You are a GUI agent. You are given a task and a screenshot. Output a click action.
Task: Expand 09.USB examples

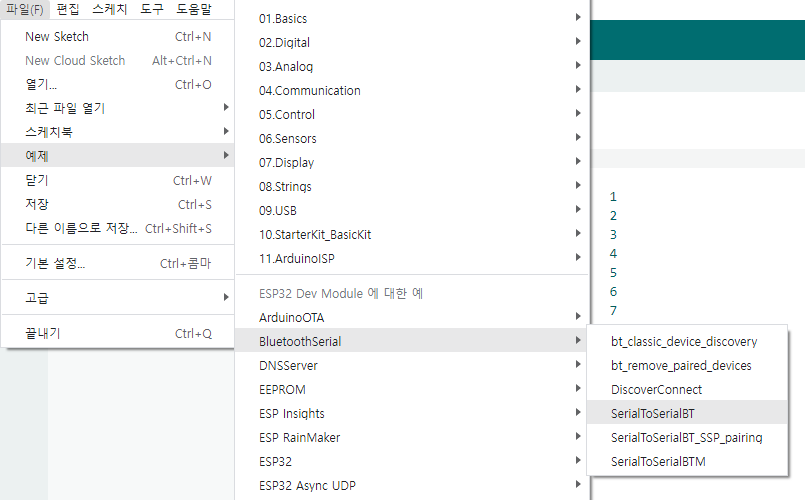412,210
